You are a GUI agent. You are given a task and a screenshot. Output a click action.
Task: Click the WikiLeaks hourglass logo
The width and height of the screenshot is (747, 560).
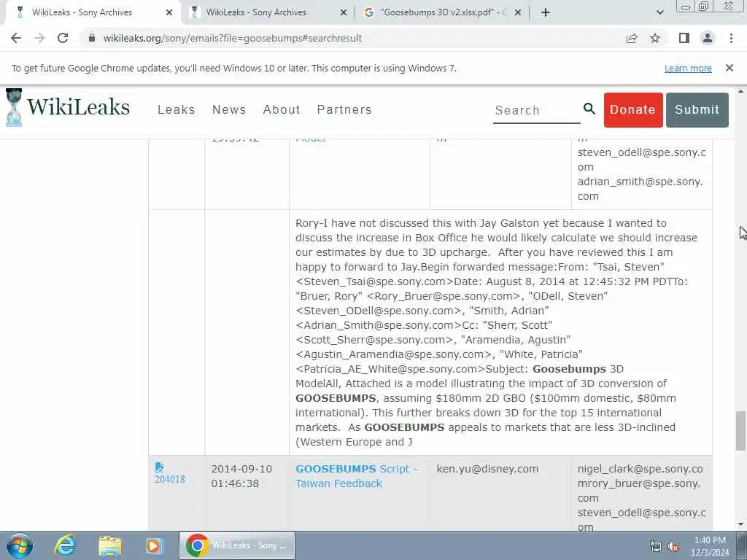pyautogui.click(x=14, y=108)
